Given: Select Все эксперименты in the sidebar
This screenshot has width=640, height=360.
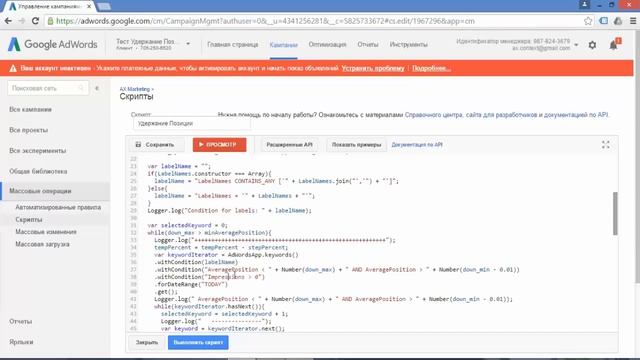Looking at the screenshot, I should (38, 151).
